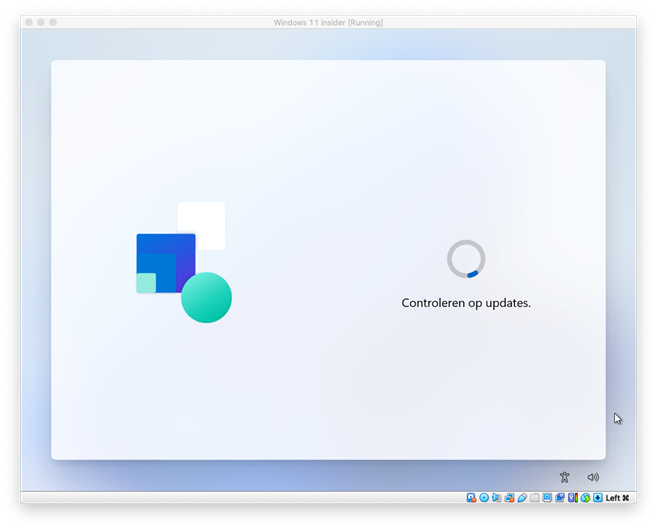Minimize the VirtualBox VM window

(x=41, y=22)
